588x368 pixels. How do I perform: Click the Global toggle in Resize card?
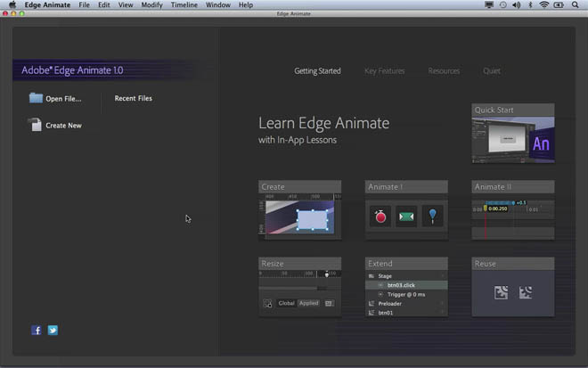coord(287,303)
